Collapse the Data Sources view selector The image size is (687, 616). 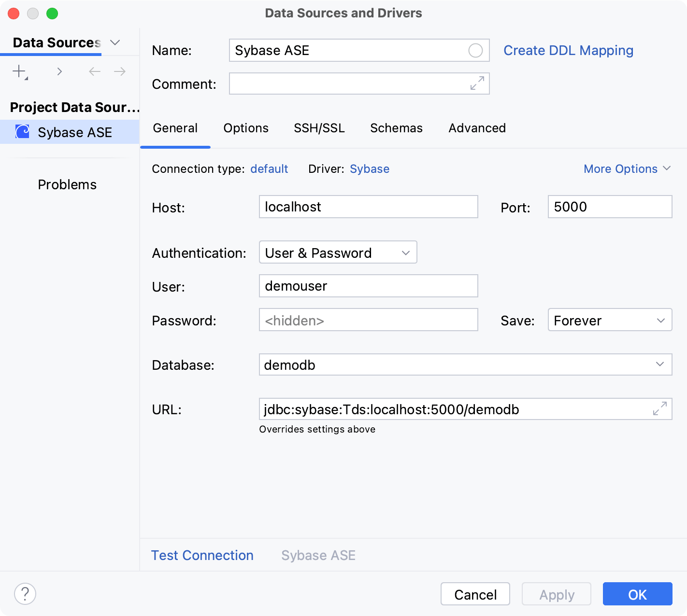pyautogui.click(x=115, y=42)
